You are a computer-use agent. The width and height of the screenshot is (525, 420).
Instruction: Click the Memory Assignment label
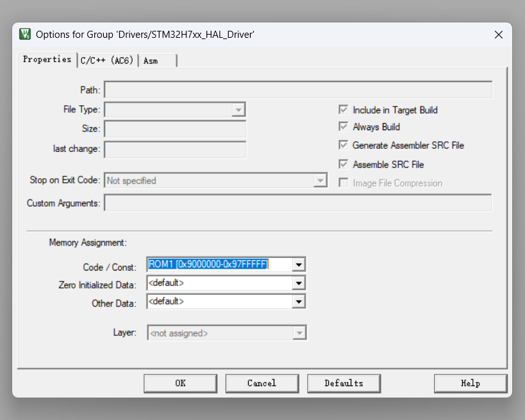point(88,242)
